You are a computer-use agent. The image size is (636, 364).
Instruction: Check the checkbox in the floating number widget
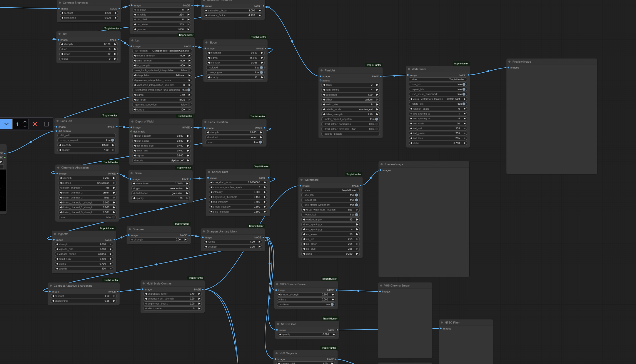point(46,124)
